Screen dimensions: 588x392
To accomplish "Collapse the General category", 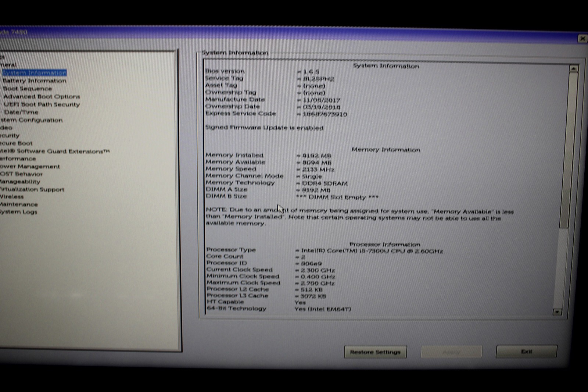I will (8, 65).
